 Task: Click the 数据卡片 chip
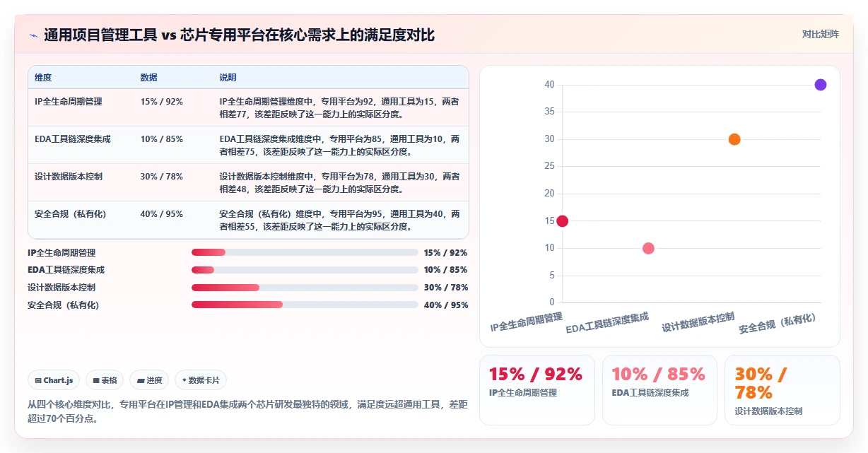(x=201, y=380)
